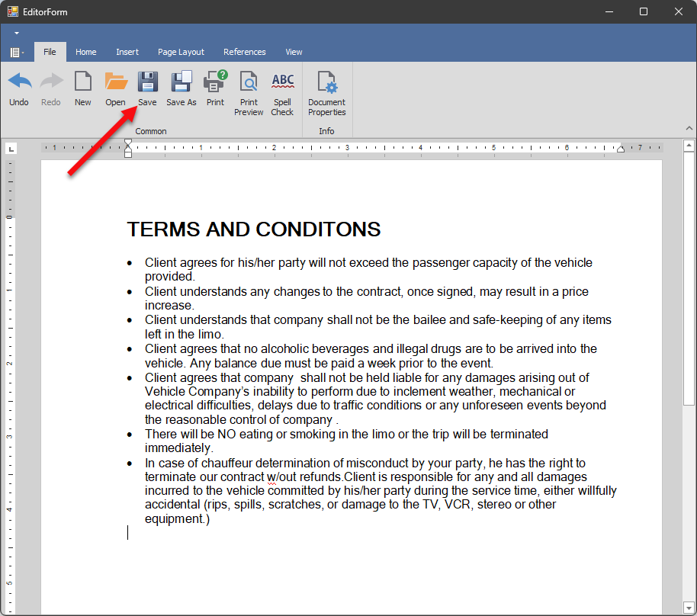697x616 pixels.
Task: Choose the Save As icon
Action: click(181, 82)
